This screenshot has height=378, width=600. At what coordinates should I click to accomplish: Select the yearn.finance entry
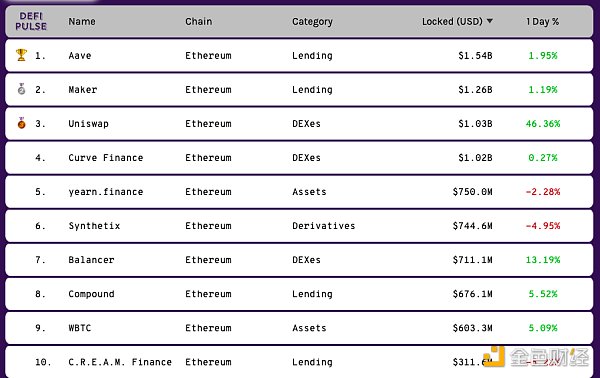point(106,192)
